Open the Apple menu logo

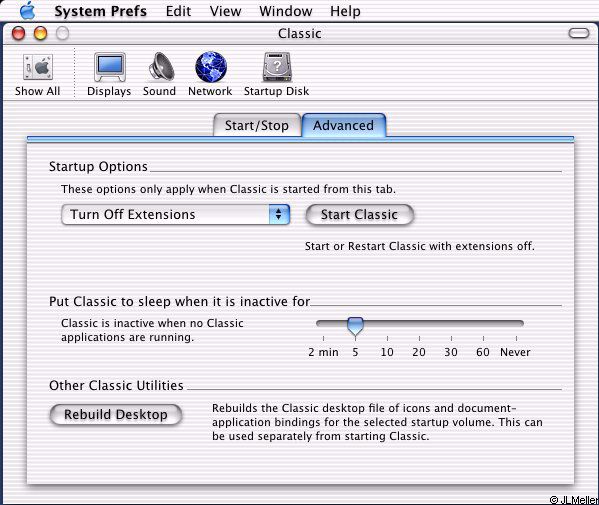point(28,10)
